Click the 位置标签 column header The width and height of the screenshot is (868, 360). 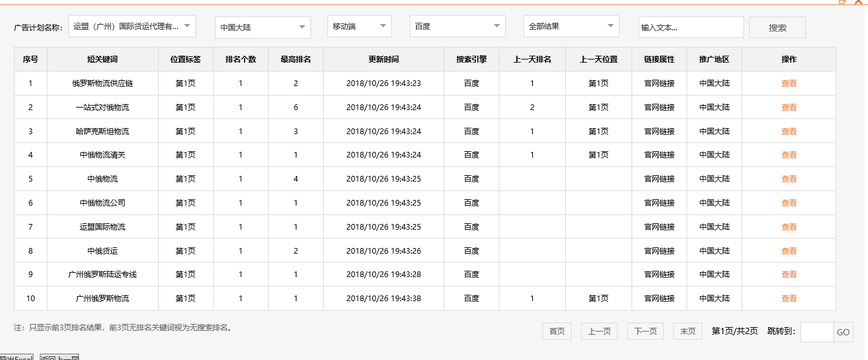point(186,59)
